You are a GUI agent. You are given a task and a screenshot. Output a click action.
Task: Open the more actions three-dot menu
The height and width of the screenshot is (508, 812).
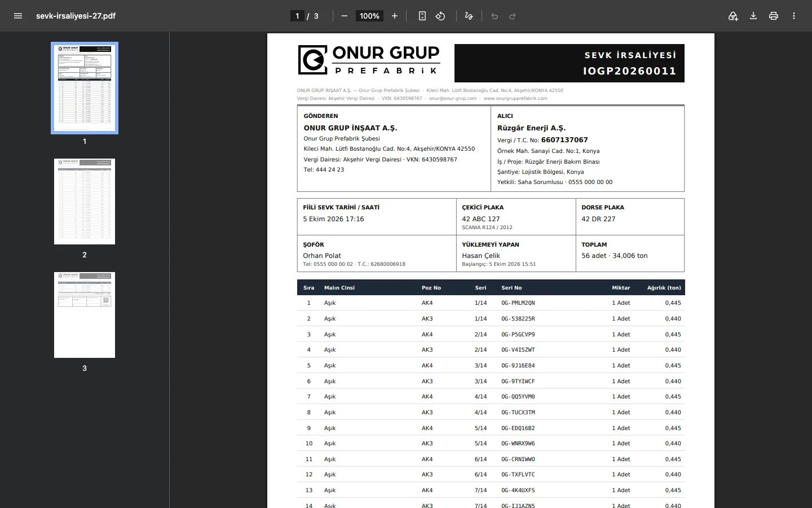794,16
